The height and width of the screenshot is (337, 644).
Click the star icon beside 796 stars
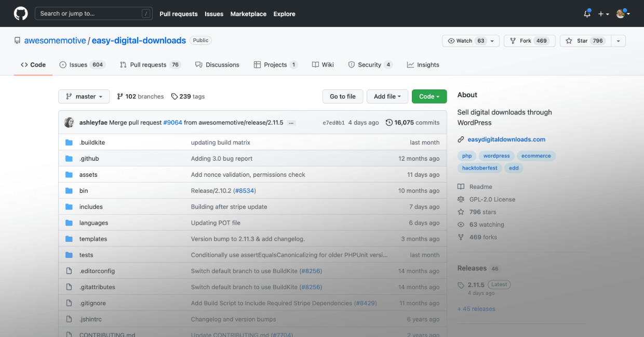pos(461,212)
